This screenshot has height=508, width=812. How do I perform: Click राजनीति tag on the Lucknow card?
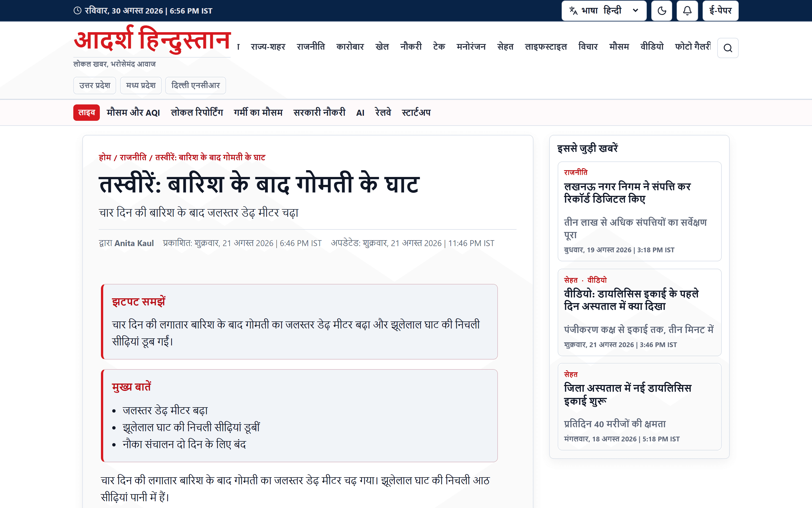coord(576,172)
